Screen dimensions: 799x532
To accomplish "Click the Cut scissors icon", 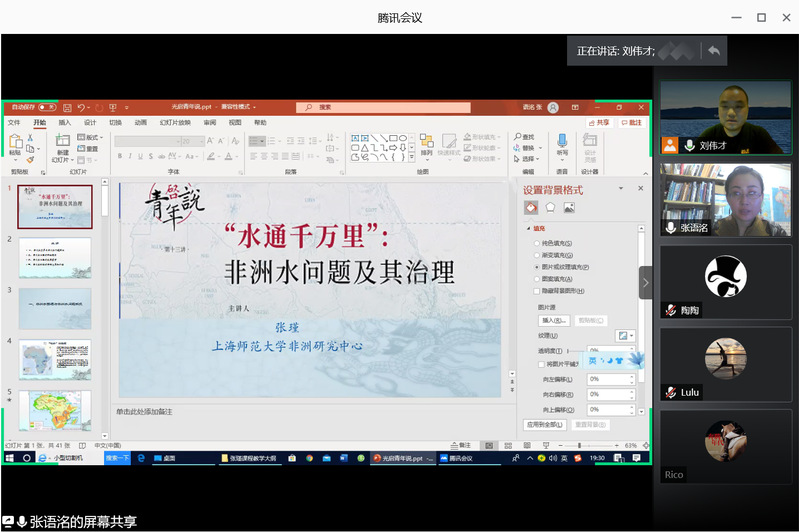I will tap(30, 138).
